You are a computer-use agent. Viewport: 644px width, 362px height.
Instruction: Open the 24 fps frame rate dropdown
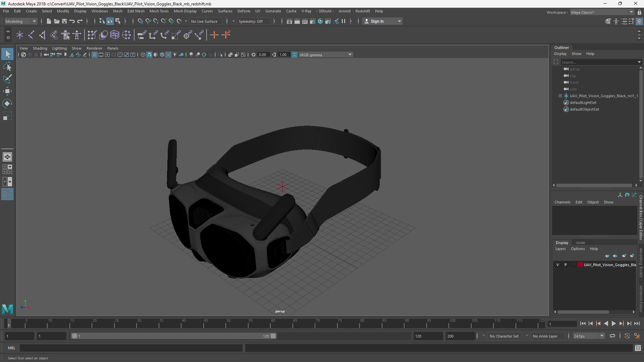click(589, 336)
